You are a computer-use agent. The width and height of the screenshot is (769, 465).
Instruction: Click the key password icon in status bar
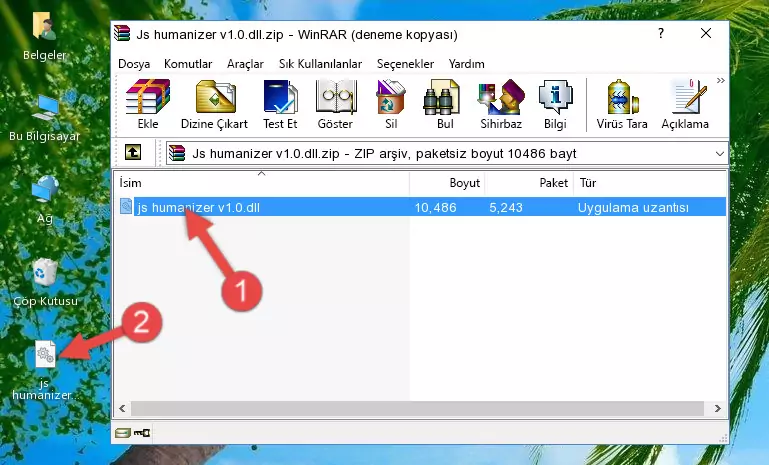tap(142, 433)
